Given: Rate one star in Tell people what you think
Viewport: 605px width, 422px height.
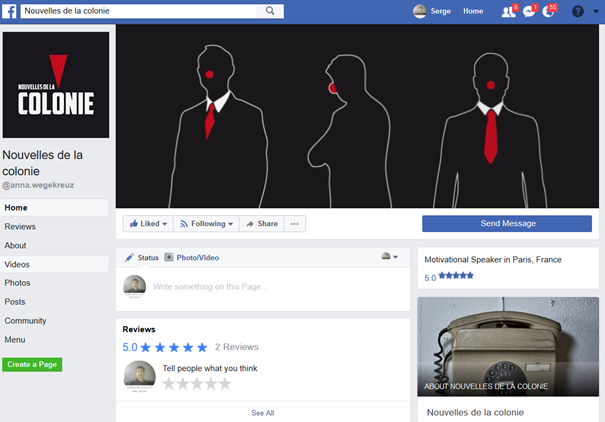Looking at the screenshot, I should tap(169, 384).
